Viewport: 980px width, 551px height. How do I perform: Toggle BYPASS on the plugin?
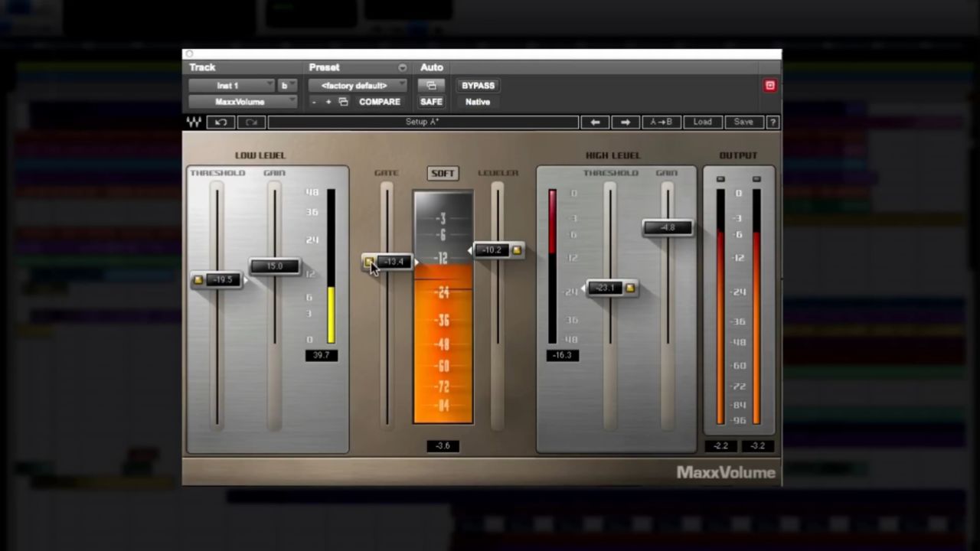[478, 85]
